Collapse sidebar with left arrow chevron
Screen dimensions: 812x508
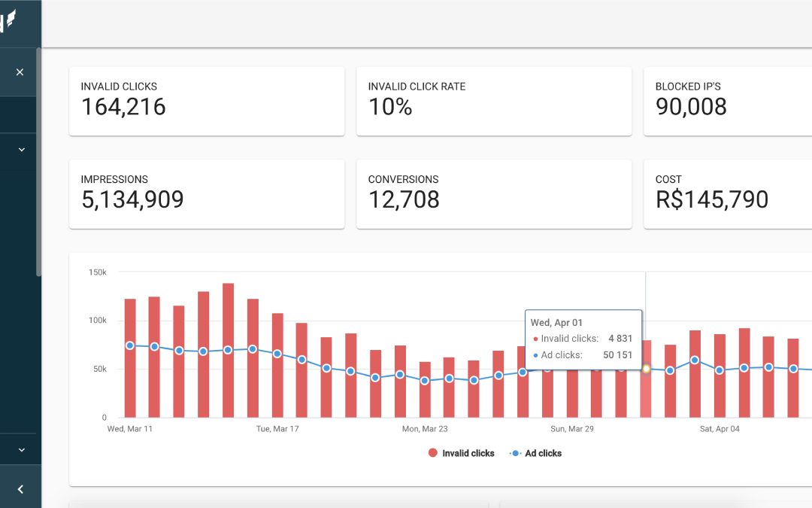point(20,489)
